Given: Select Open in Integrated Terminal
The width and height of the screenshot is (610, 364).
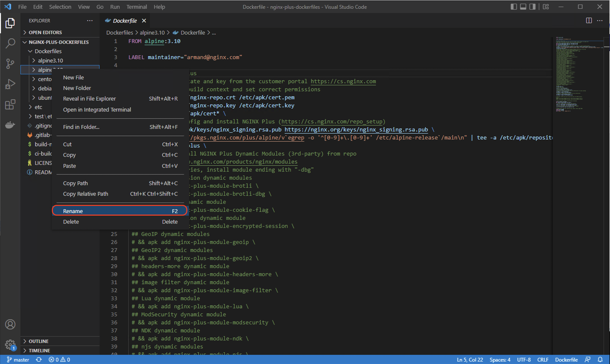Looking at the screenshot, I should [x=120, y=110].
